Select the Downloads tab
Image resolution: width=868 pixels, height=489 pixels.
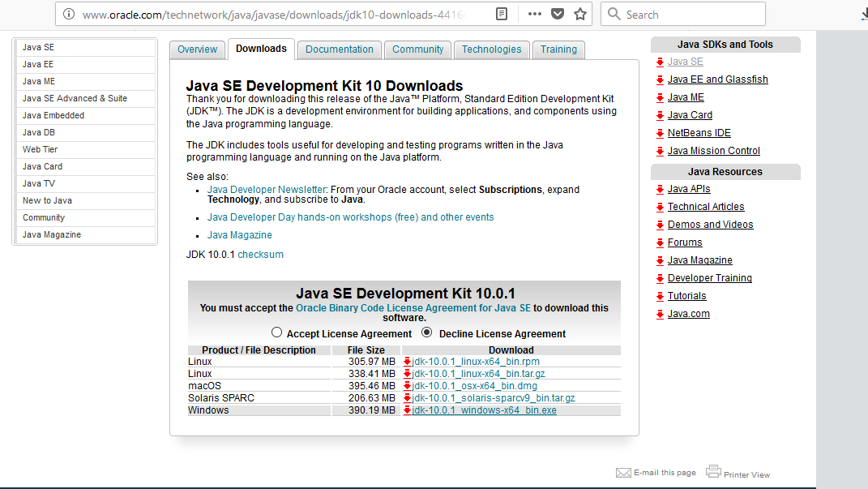pos(261,49)
